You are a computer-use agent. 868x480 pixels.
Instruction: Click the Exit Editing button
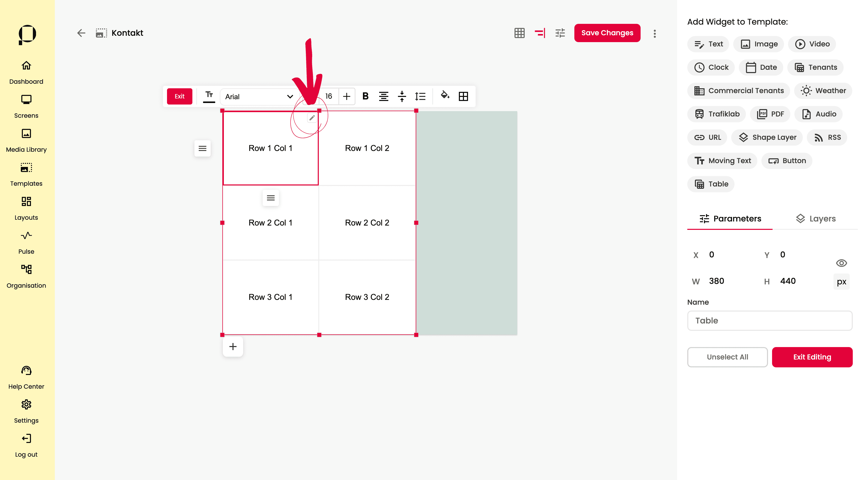click(812, 357)
